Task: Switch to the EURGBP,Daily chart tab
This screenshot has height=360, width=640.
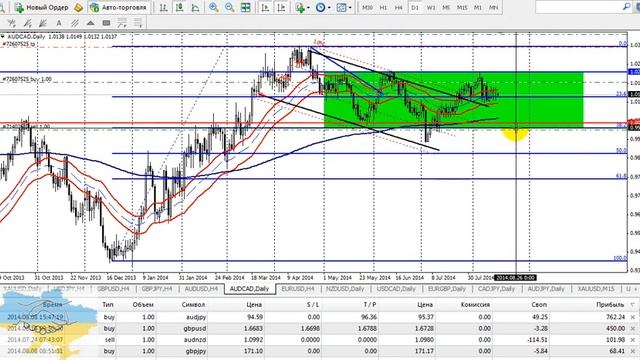Action: pyautogui.click(x=447, y=289)
